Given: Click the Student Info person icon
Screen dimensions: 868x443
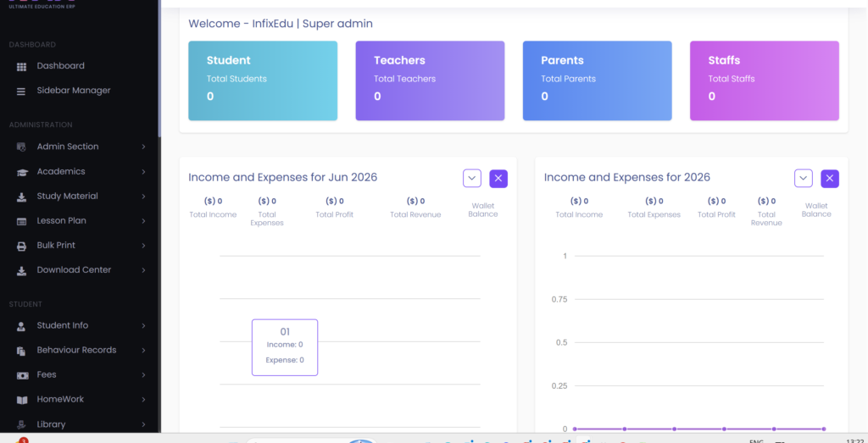Looking at the screenshot, I should [21, 326].
